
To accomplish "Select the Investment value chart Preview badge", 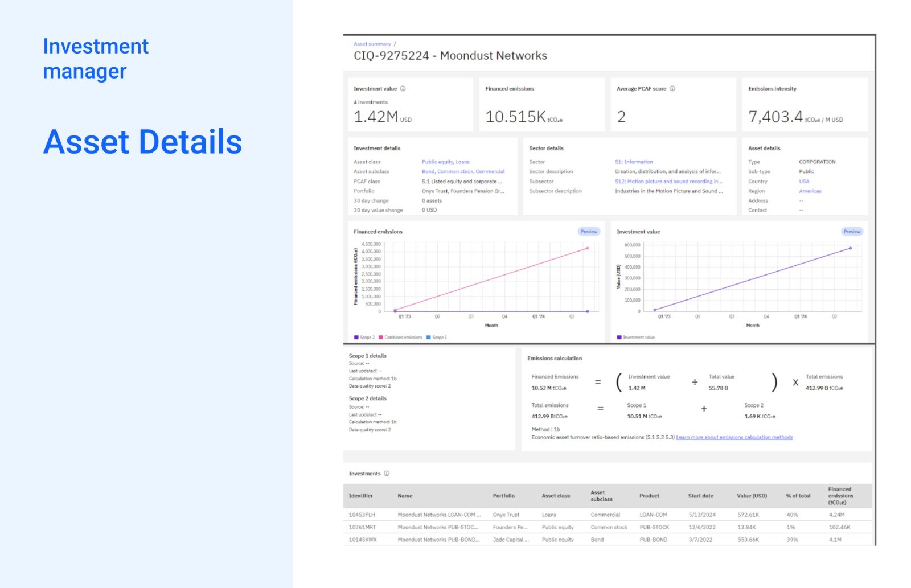I will [x=852, y=232].
